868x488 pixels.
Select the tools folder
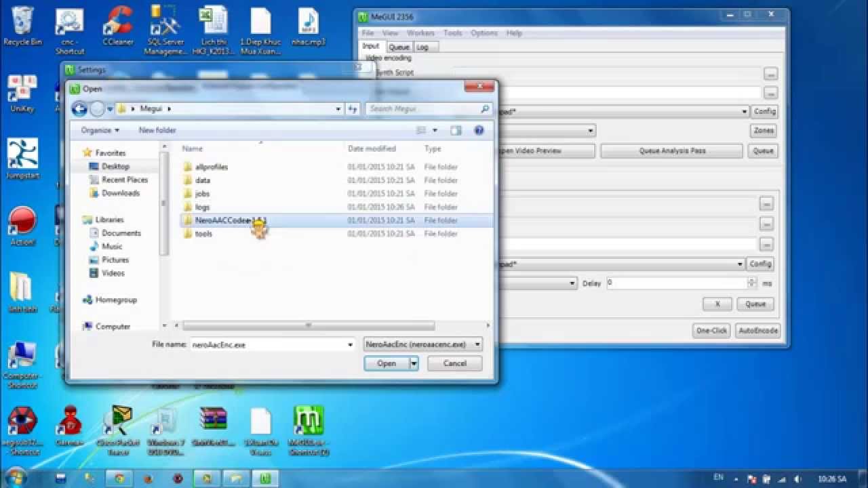203,234
